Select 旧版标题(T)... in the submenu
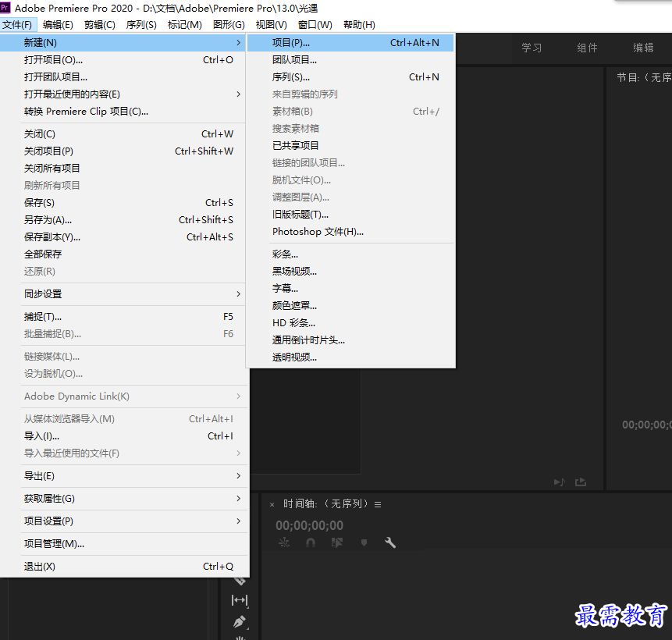 (350, 215)
